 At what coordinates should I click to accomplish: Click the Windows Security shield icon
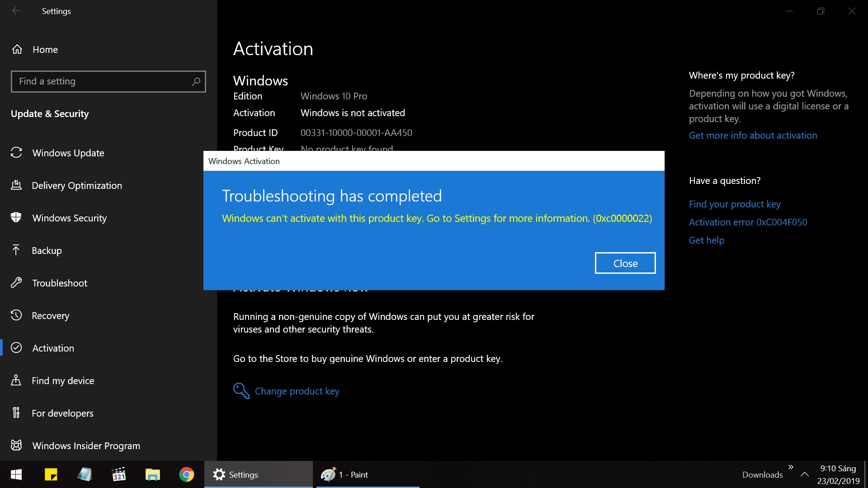16,218
